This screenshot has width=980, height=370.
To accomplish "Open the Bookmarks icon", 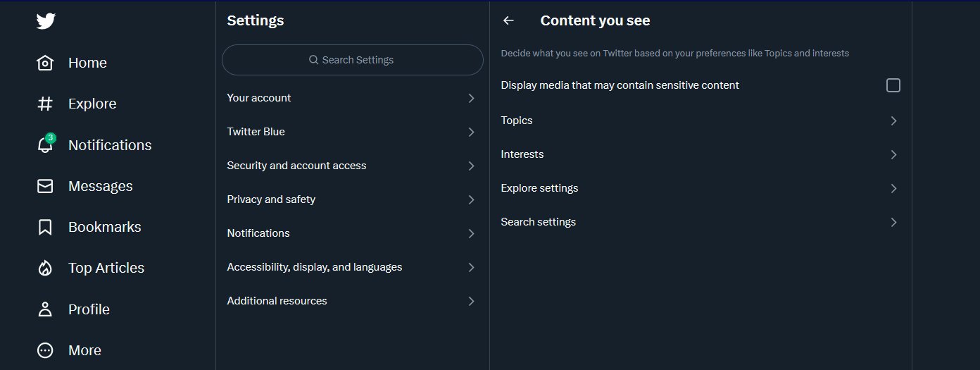I will pyautogui.click(x=45, y=227).
